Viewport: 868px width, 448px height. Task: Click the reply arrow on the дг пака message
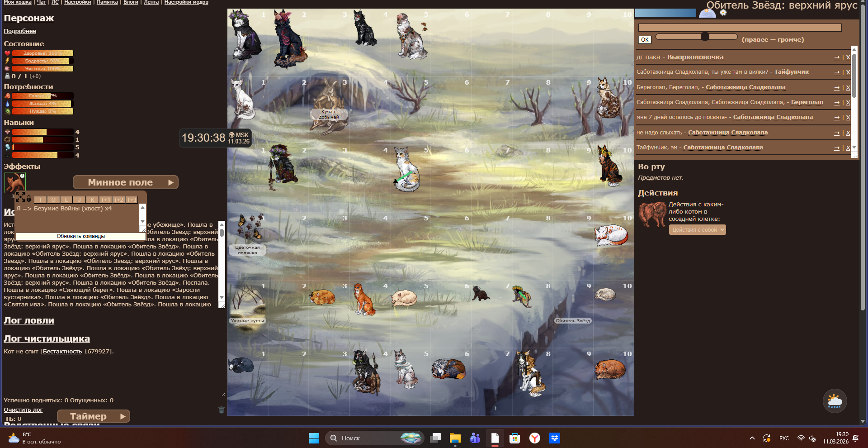(837, 57)
